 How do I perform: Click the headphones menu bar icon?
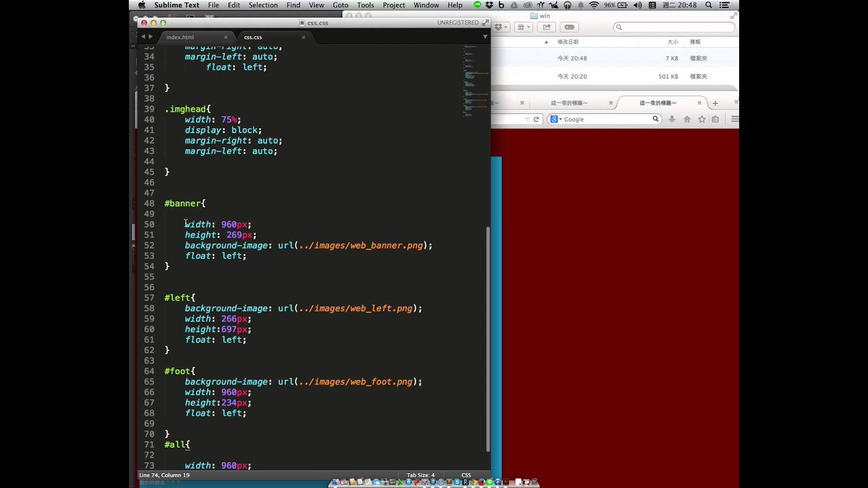568,5
